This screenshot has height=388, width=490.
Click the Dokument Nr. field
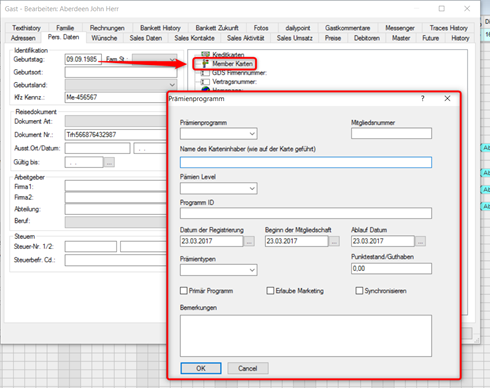[x=116, y=135]
